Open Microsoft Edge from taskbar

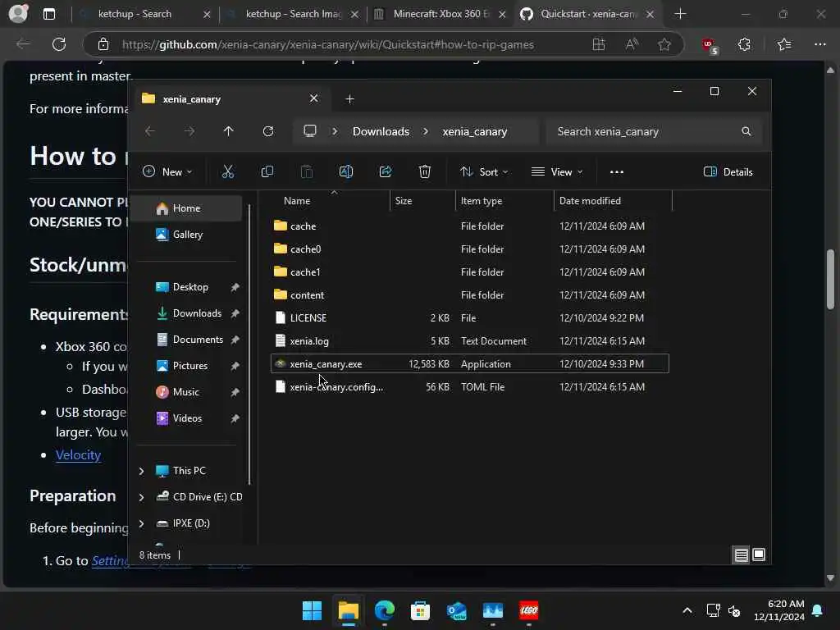coord(384,610)
